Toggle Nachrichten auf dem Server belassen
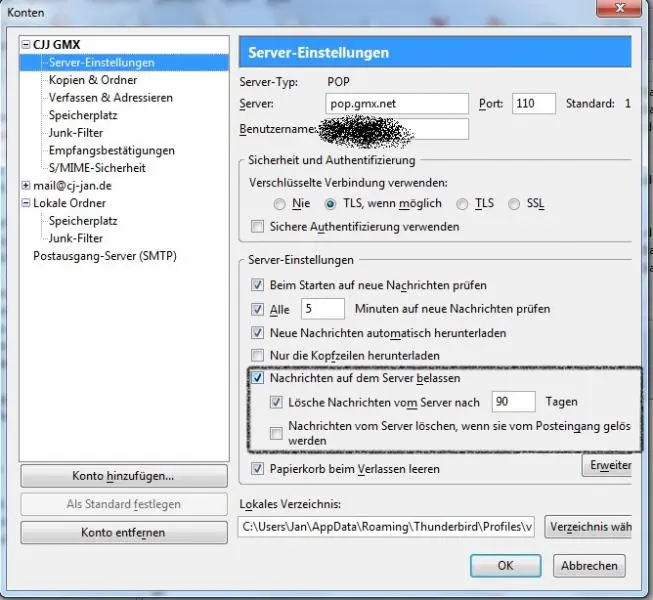 [x=258, y=379]
